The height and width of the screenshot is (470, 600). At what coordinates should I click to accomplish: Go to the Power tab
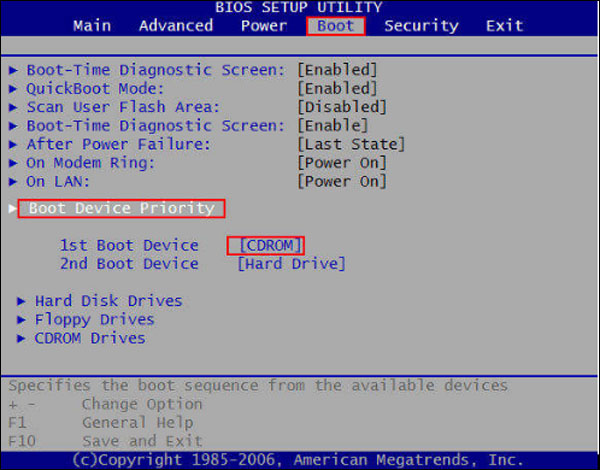pyautogui.click(x=264, y=25)
